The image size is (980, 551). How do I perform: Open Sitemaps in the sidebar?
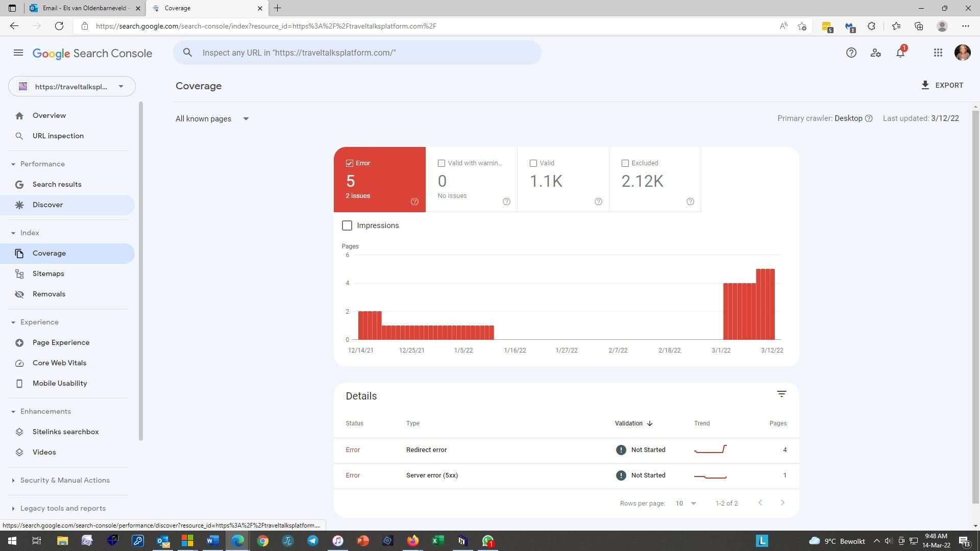(48, 274)
